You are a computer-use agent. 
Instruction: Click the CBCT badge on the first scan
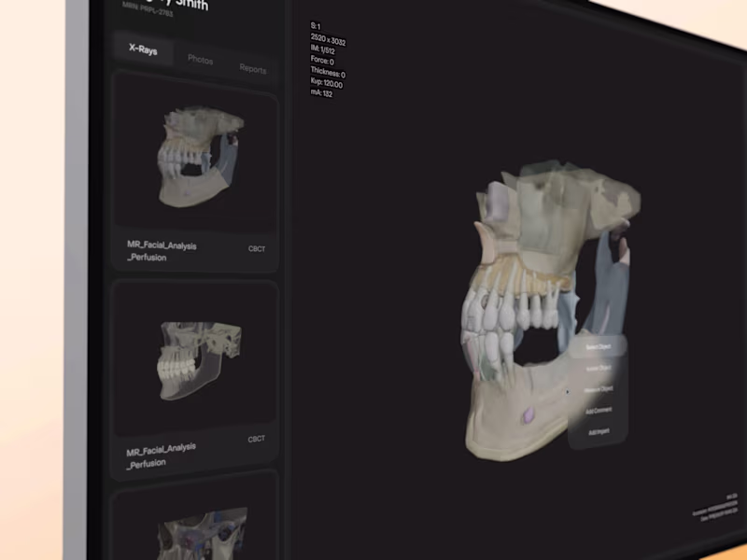point(257,248)
